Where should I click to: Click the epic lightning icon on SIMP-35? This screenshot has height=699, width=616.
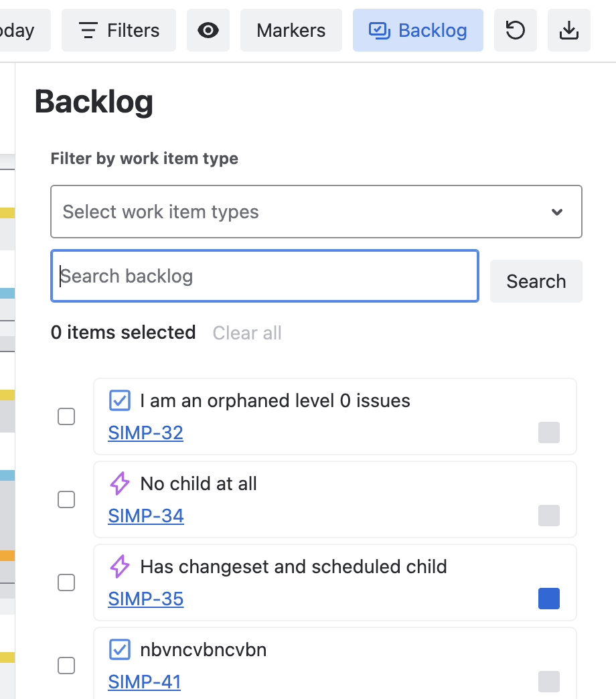[x=119, y=566]
